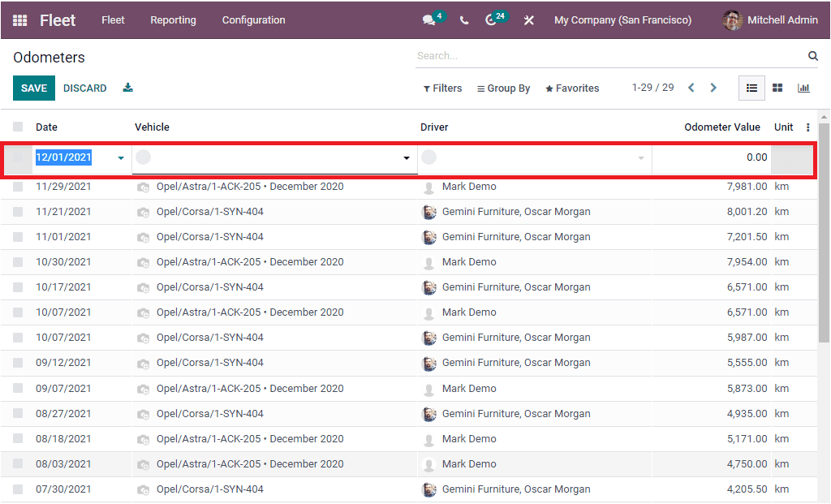The image size is (831, 504).
Task: Open the phone call panel
Action: click(x=463, y=20)
